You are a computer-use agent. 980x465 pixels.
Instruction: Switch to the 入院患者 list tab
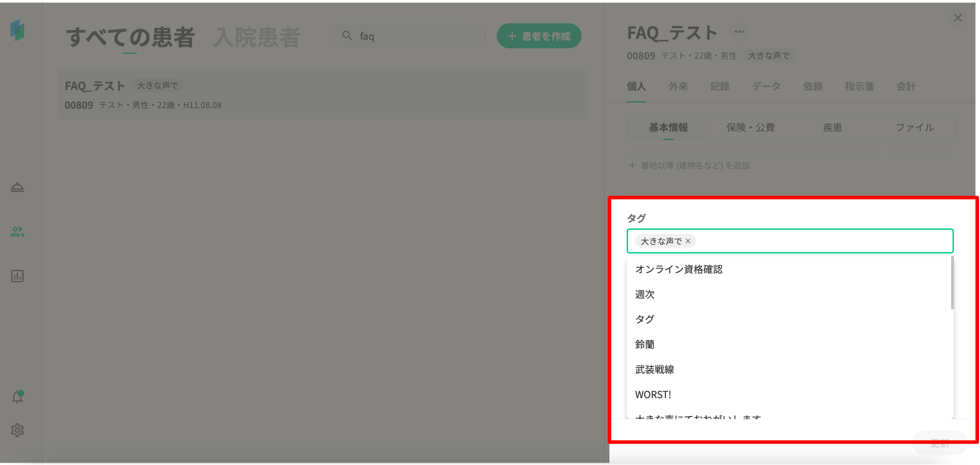tap(256, 37)
